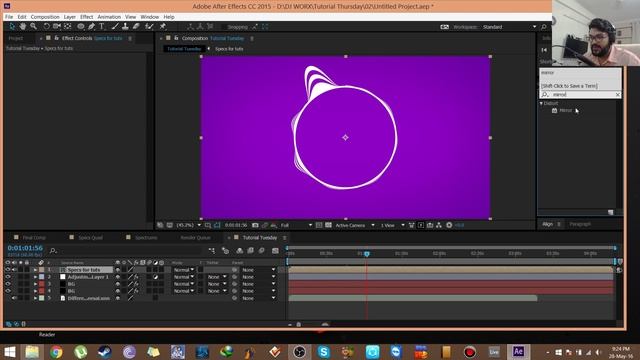Open Skype from the taskbar
The image size is (640, 360).
point(324,352)
